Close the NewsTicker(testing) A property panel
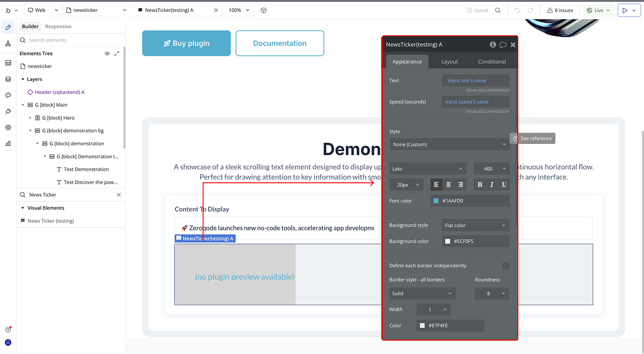 point(513,45)
